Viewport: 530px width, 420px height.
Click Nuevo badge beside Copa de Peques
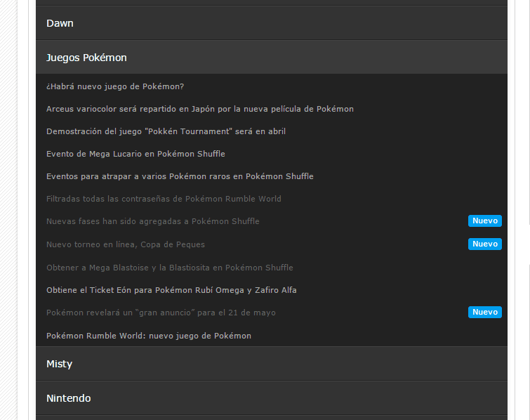click(x=484, y=244)
